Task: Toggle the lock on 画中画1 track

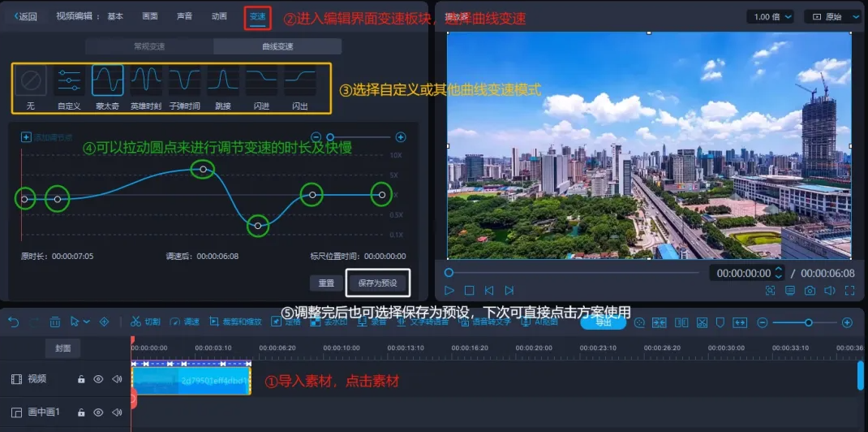Action: [81, 413]
